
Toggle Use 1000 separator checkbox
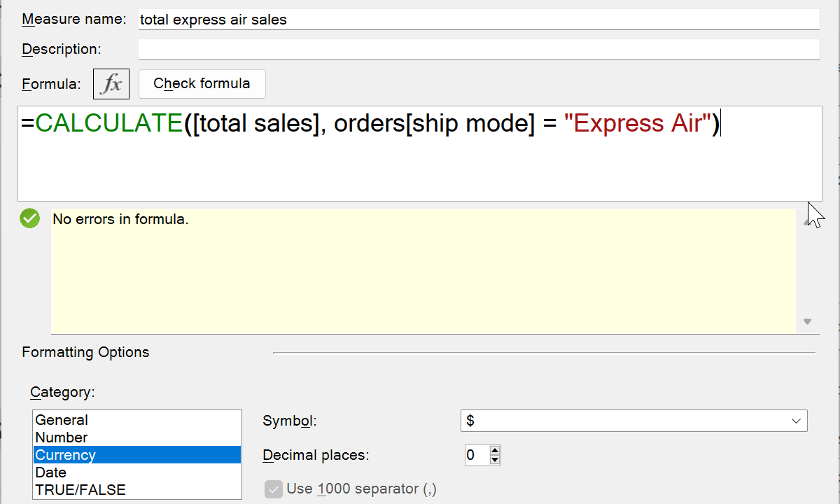(273, 489)
